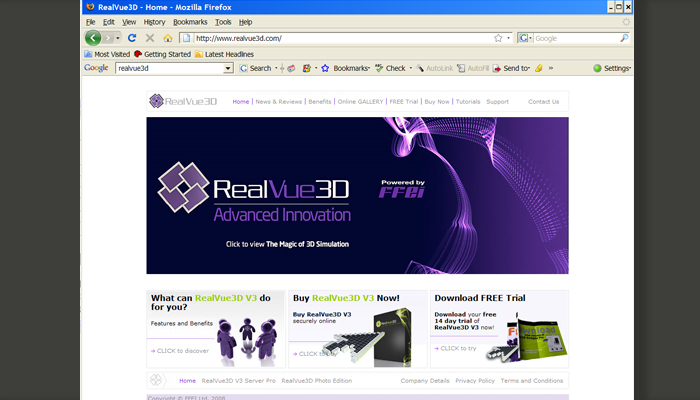
Task: Open the Tools menu
Action: (x=223, y=22)
